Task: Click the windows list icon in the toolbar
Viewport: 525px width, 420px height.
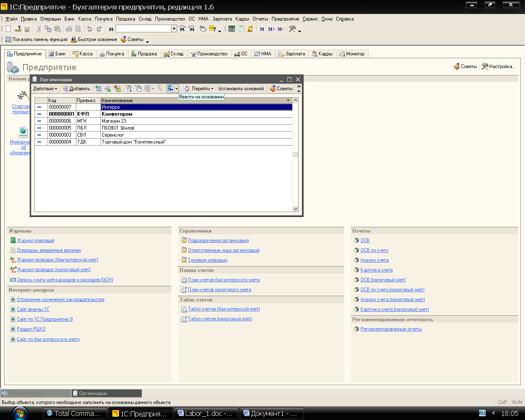Action: click(203, 29)
